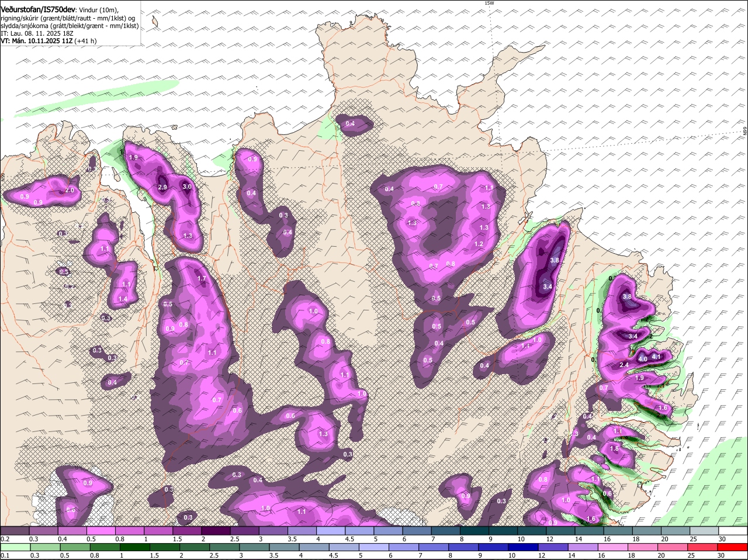Click the 1.8 value in the southeast
The width and height of the screenshot is (748, 560).
[x=614, y=449]
